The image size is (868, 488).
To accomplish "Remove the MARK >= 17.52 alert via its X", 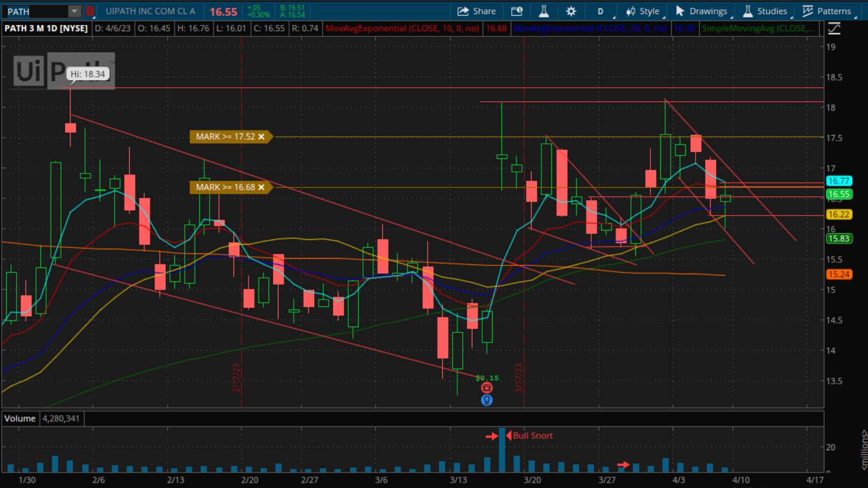I will coord(261,137).
